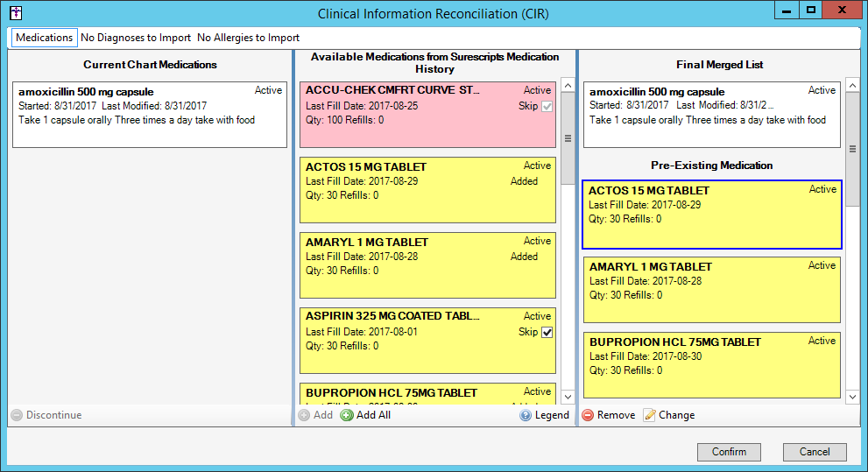Click the Legend label
This screenshot has height=472, width=868.
click(x=552, y=415)
